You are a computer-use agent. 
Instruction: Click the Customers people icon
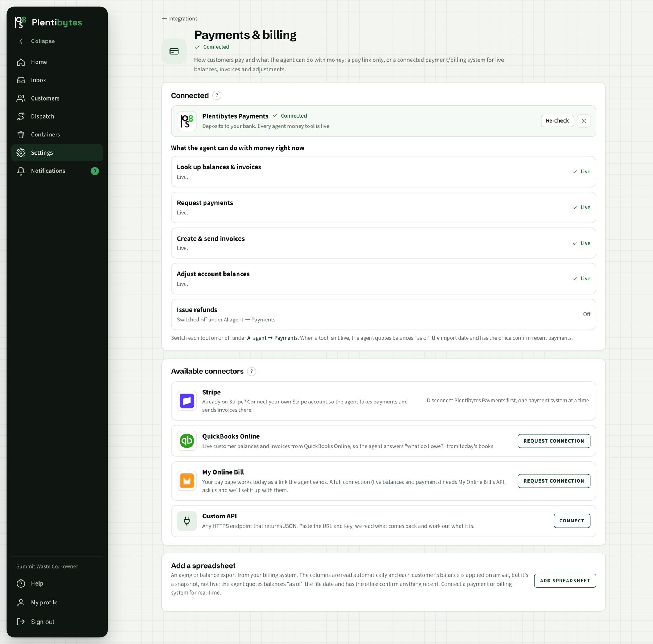click(x=21, y=98)
